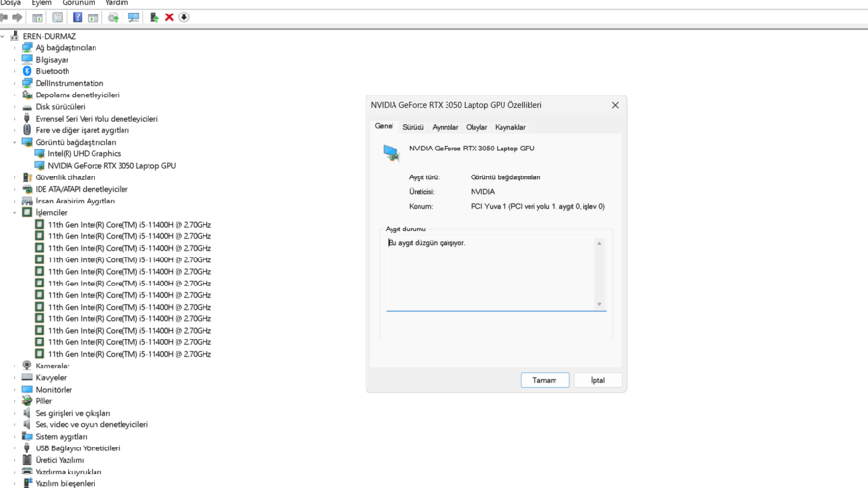Click the Monitörler monitor icon
Image resolution: width=868 pixels, height=488 pixels.
pyautogui.click(x=27, y=389)
